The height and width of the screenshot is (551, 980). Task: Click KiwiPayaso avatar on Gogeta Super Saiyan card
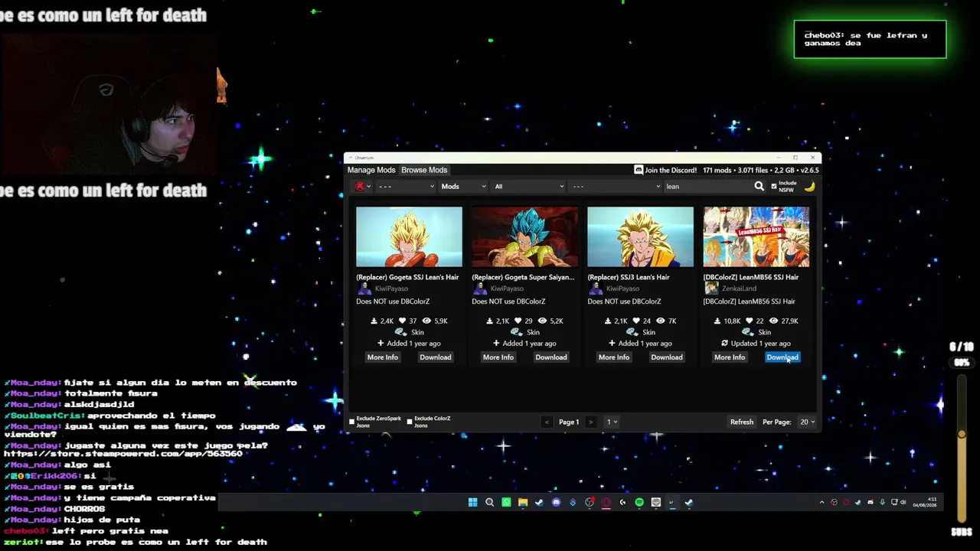[480, 289]
